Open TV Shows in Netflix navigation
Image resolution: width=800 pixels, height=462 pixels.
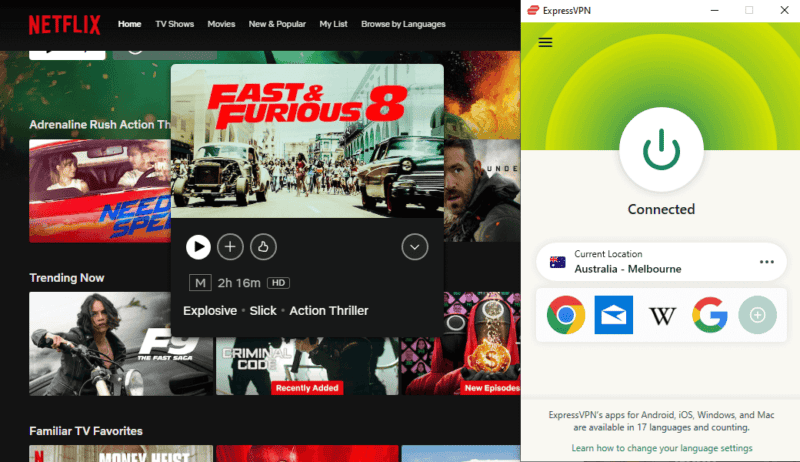(174, 24)
